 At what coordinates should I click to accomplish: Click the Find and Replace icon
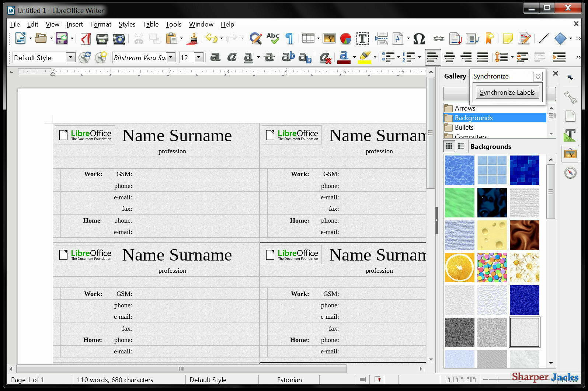pos(255,38)
